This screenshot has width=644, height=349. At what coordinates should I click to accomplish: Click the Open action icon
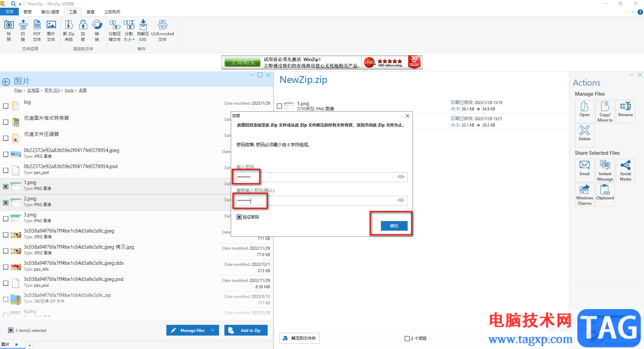coord(585,111)
